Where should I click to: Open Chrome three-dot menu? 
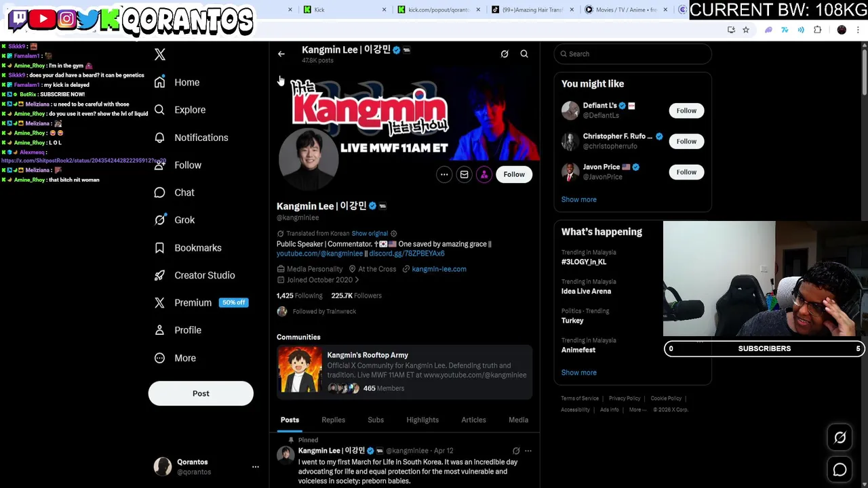[859, 30]
